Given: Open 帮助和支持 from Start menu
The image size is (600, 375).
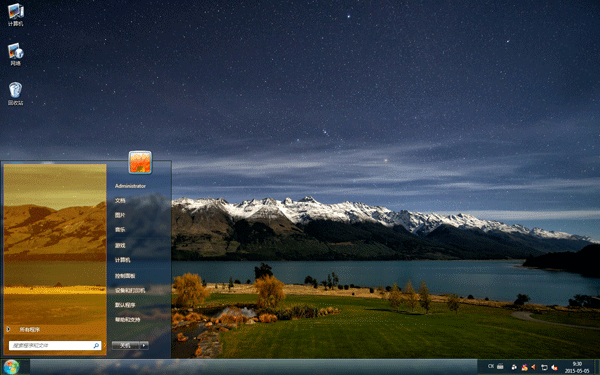Looking at the screenshot, I should pyautogui.click(x=127, y=320).
